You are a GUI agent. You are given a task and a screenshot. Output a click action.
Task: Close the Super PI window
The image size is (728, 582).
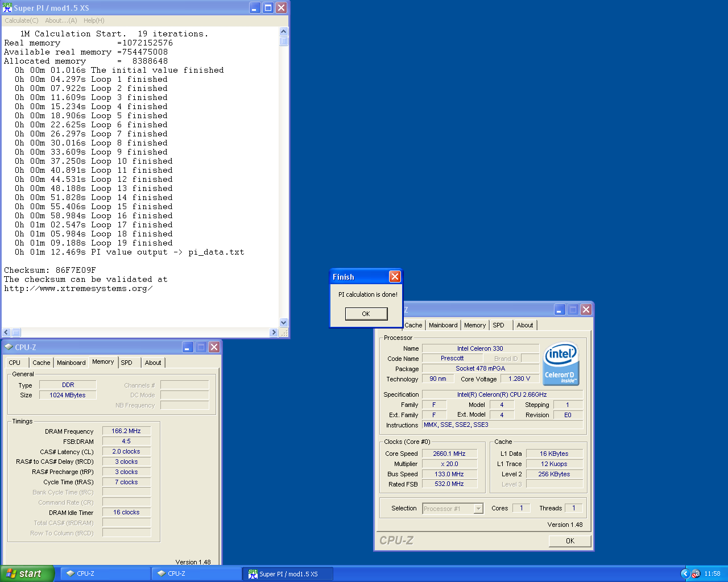(x=281, y=8)
